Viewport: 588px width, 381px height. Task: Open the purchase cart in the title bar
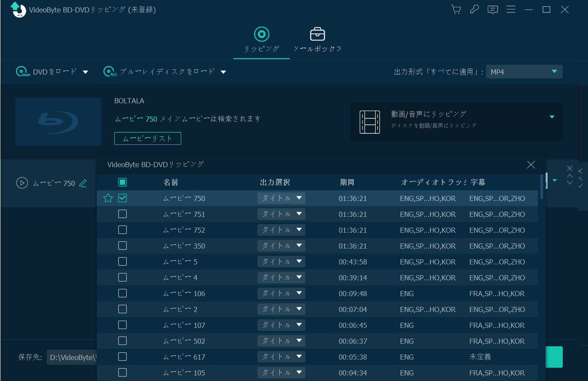coord(456,9)
